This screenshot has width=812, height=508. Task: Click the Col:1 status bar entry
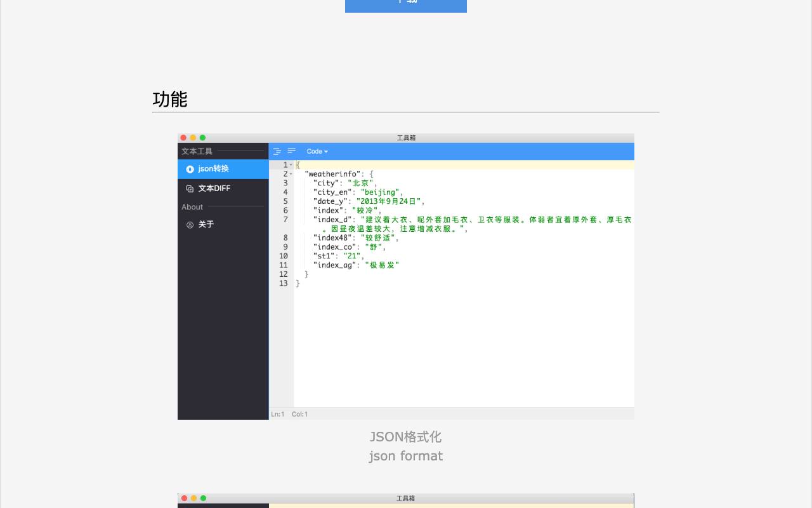tap(300, 414)
